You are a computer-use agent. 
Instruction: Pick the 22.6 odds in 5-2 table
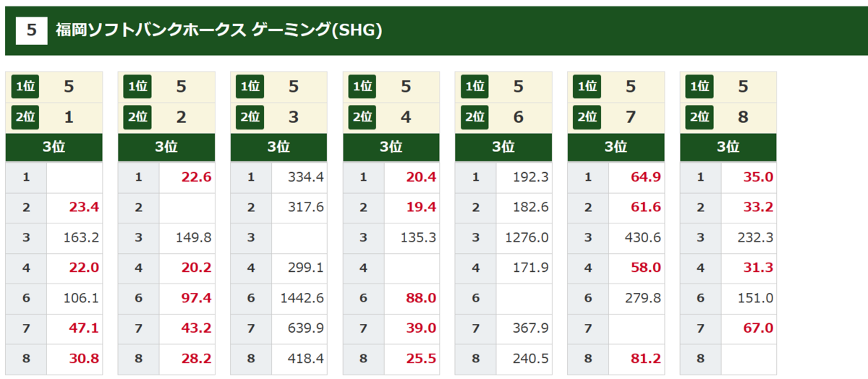coord(187,177)
